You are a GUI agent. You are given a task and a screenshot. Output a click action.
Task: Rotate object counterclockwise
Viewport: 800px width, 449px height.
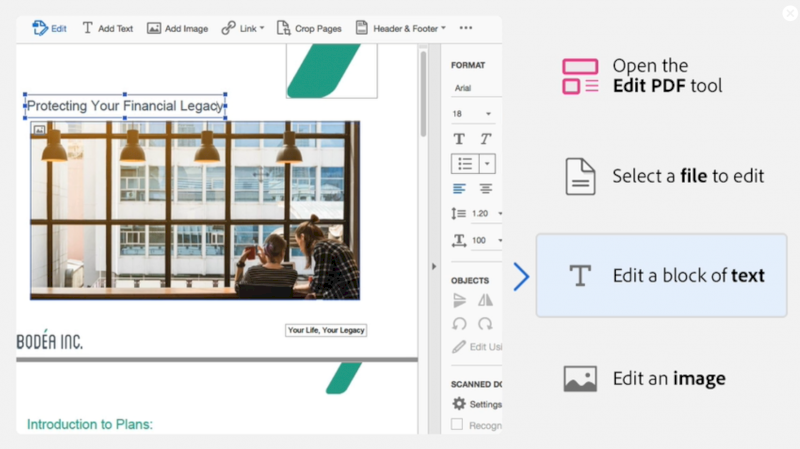459,324
